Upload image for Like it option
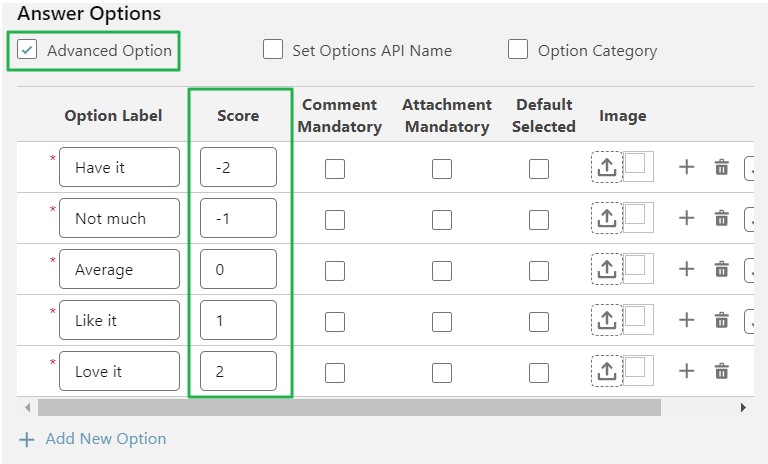The height and width of the screenshot is (464, 768). point(606,320)
